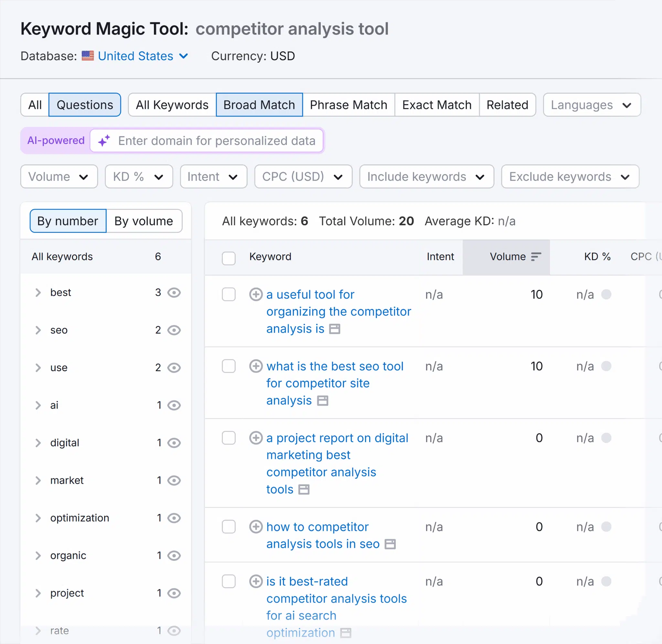Sort by the Intent column header
The image size is (662, 644).
[x=440, y=256]
